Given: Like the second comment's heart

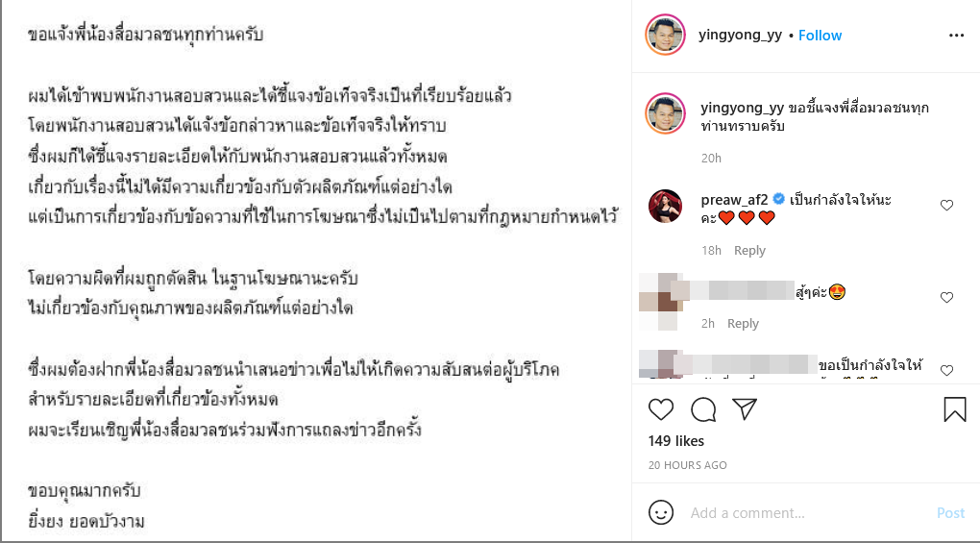Looking at the screenshot, I should pos(947,297).
